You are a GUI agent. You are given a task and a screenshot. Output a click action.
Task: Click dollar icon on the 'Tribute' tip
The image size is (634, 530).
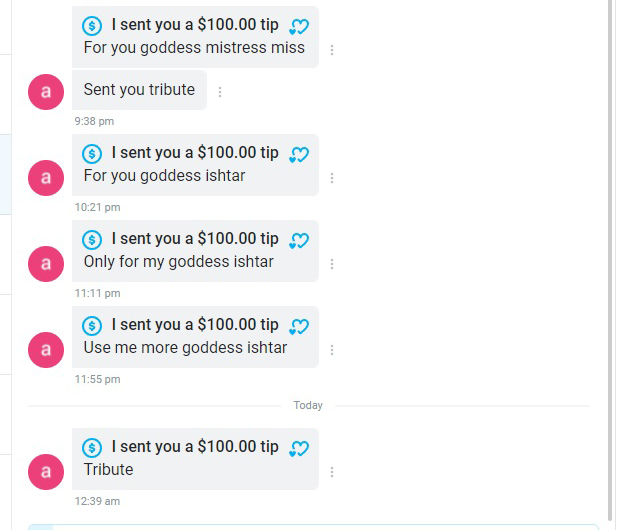click(92, 448)
